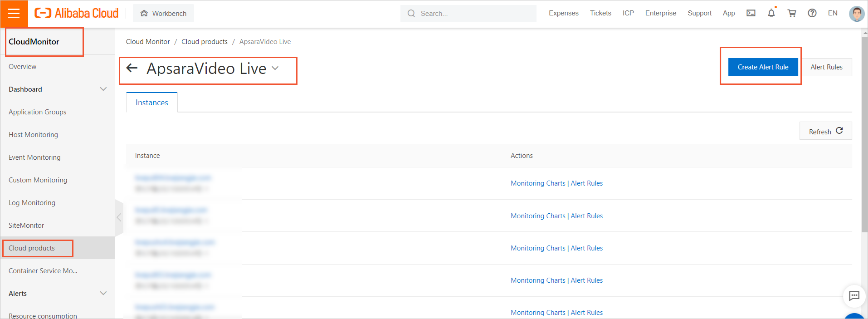This screenshot has width=868, height=319.
Task: Open the Workbench button
Action: point(163,13)
